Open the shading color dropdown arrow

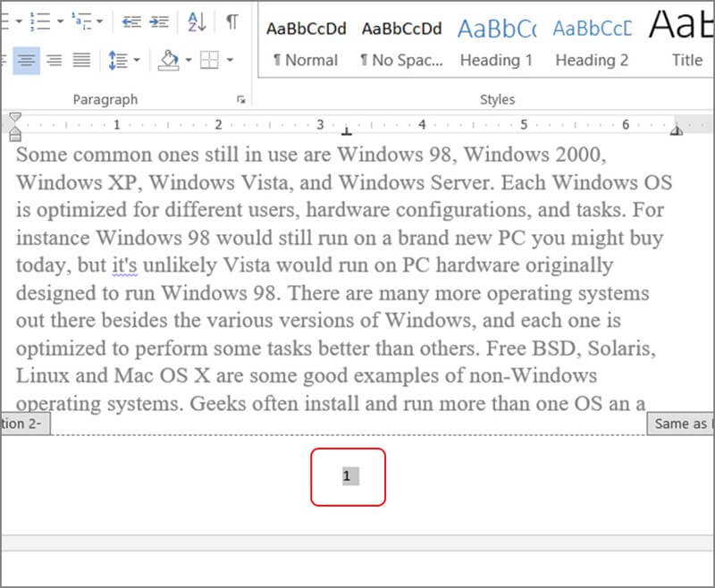pos(189,60)
